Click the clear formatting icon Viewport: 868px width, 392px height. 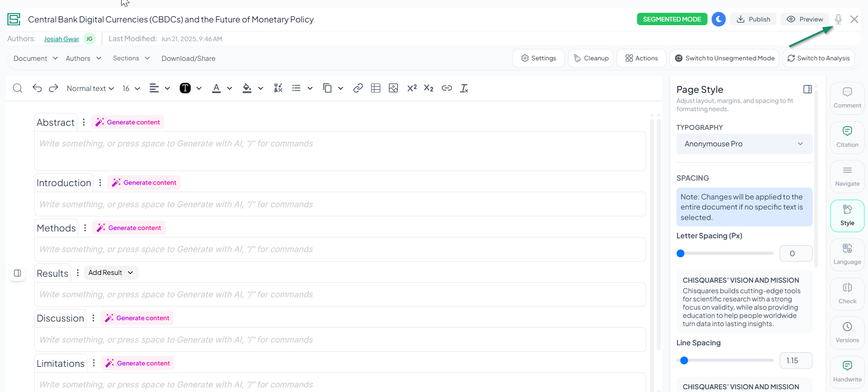pyautogui.click(x=464, y=88)
